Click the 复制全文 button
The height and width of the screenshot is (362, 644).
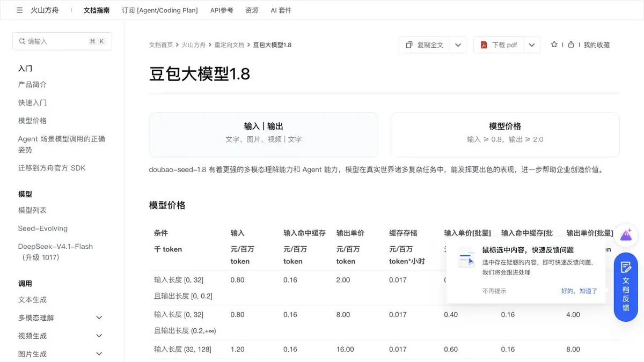[x=425, y=45]
